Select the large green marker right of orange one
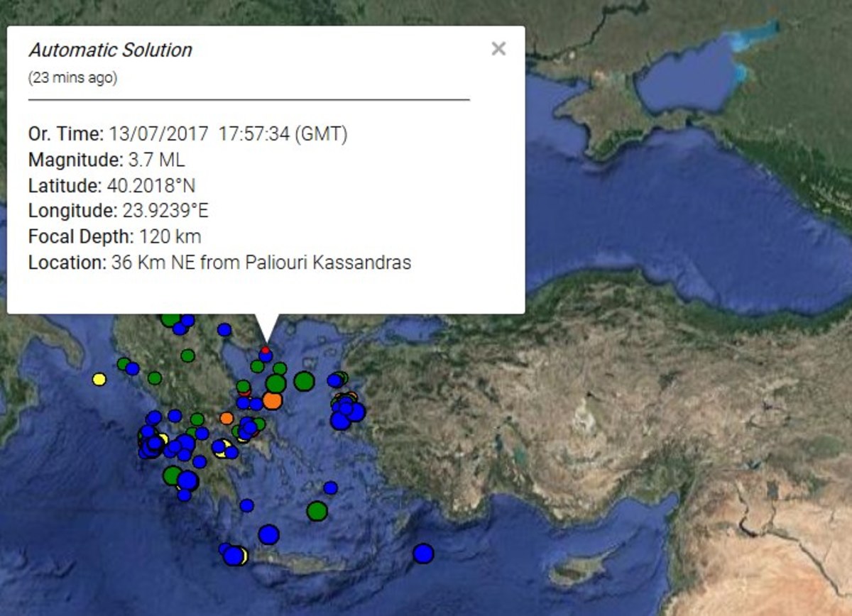 tap(304, 381)
